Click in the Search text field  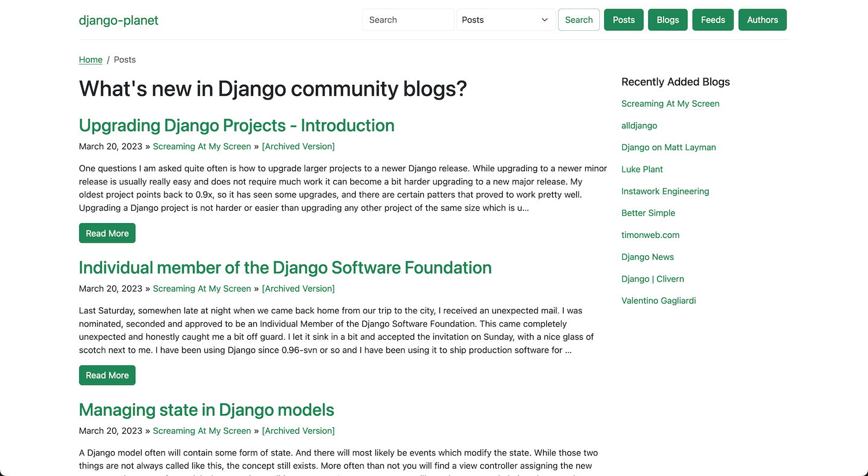coord(408,20)
